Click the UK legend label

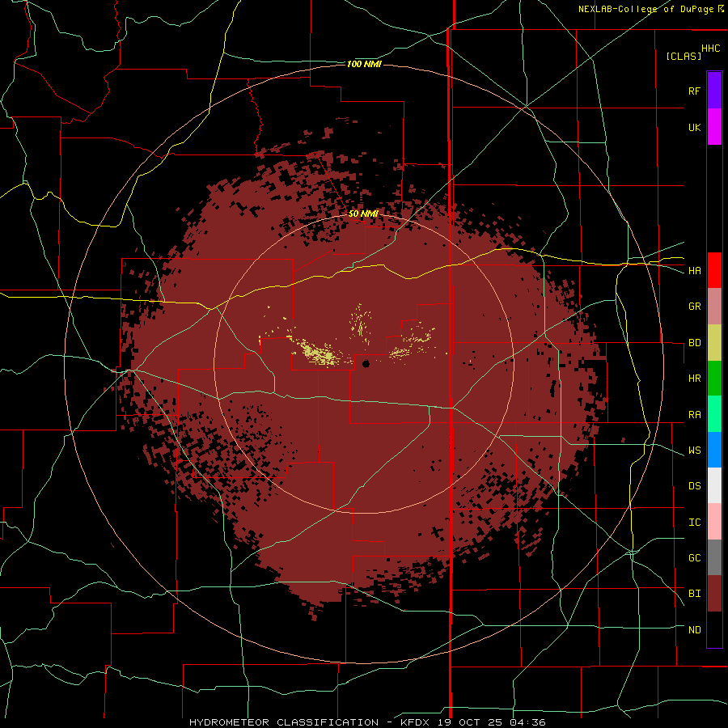pyautogui.click(x=694, y=127)
